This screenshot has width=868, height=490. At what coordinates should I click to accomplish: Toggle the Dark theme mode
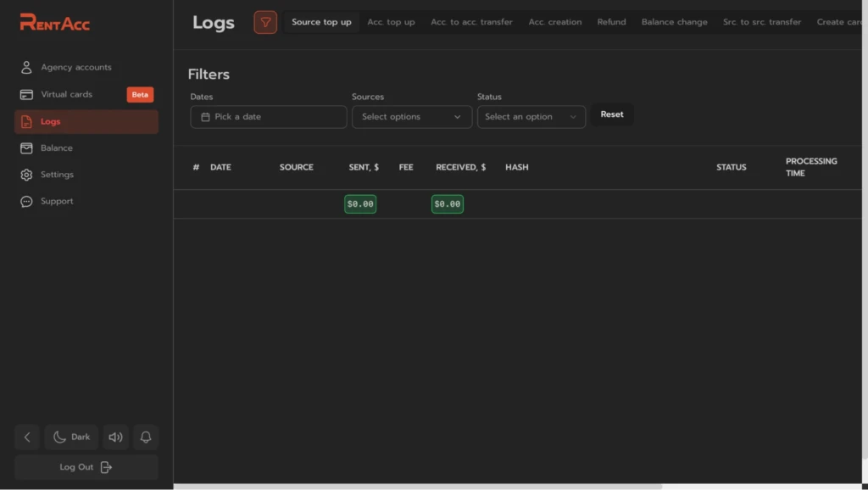71,437
